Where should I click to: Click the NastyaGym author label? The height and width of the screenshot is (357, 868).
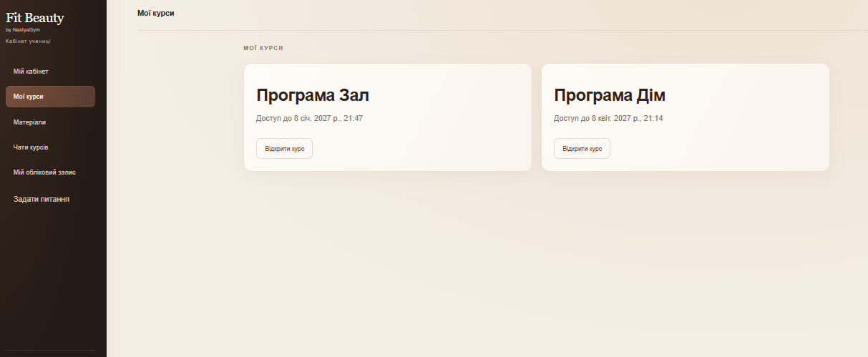point(26,30)
